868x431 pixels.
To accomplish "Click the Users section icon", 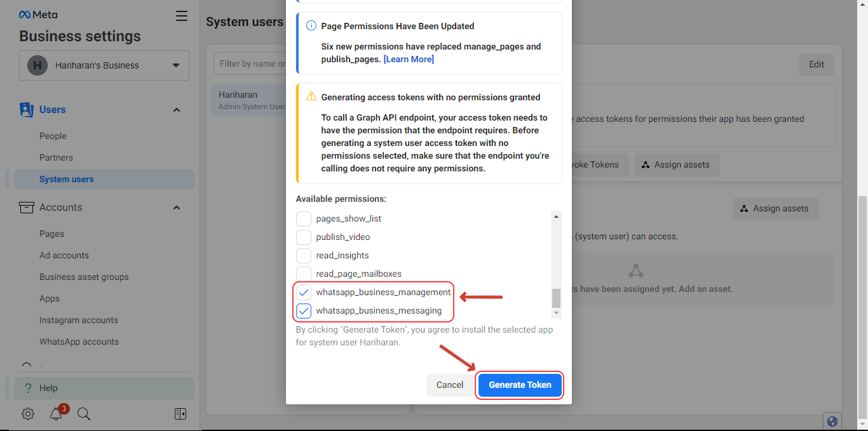I will [26, 110].
